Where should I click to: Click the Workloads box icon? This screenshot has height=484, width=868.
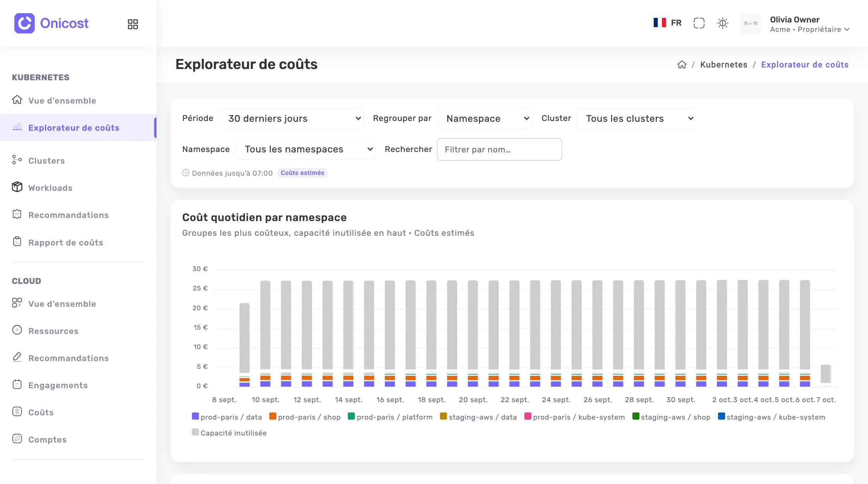pos(17,187)
